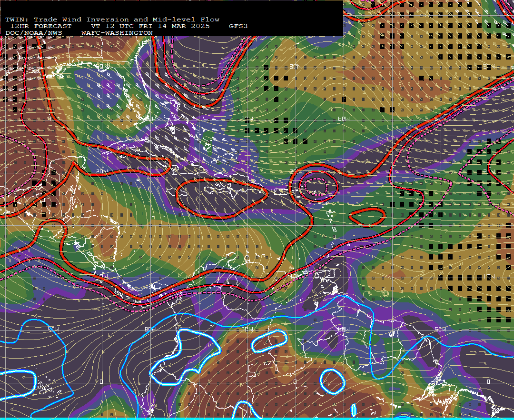Viewport: 514px width, 420px height.
Task: Click the 'GFS3' model label
Action: (238, 26)
